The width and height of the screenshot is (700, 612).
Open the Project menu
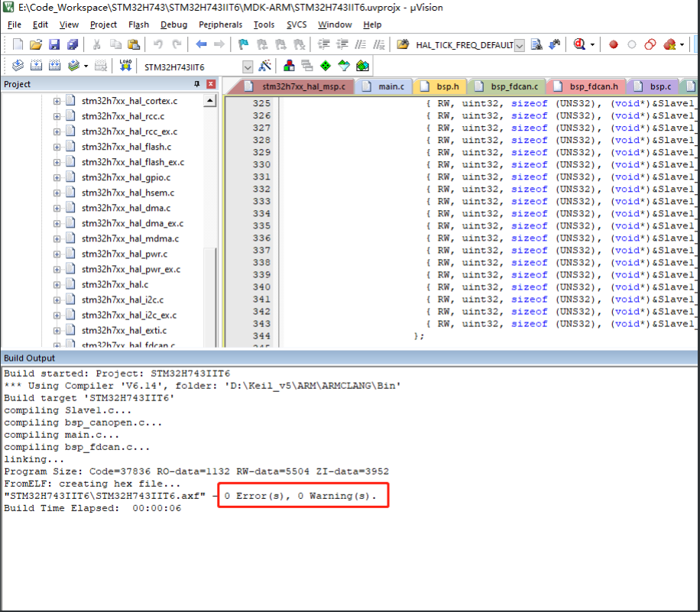103,24
